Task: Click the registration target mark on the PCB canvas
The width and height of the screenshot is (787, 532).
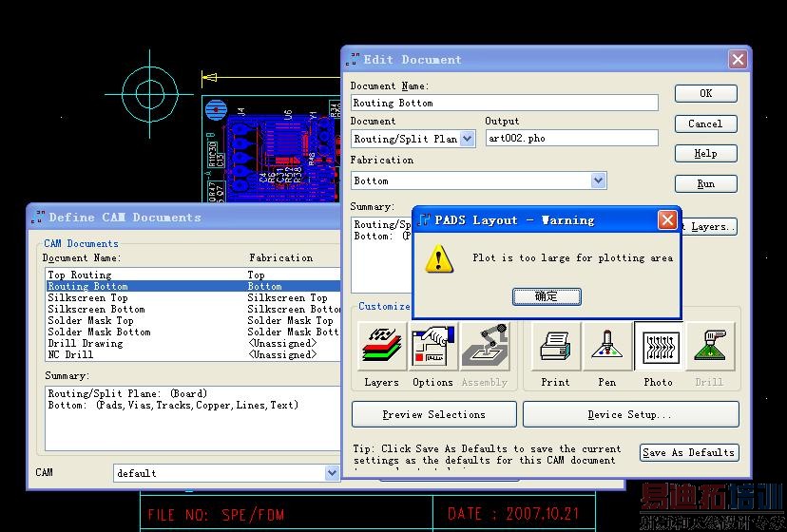Action: pos(149,94)
